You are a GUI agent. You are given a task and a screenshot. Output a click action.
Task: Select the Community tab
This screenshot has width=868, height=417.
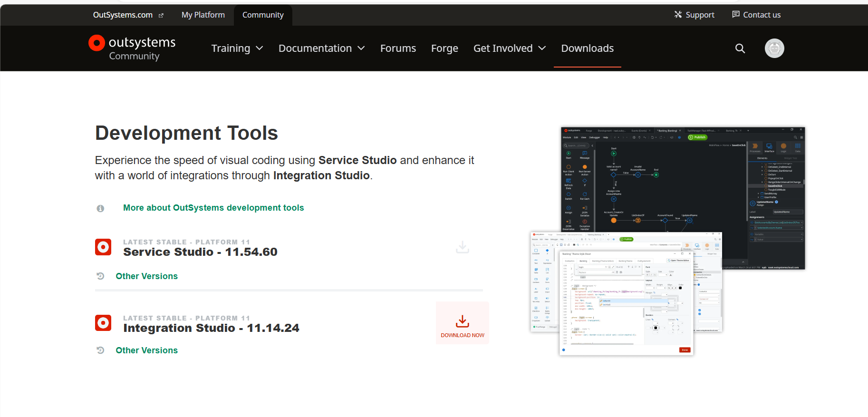(x=263, y=15)
